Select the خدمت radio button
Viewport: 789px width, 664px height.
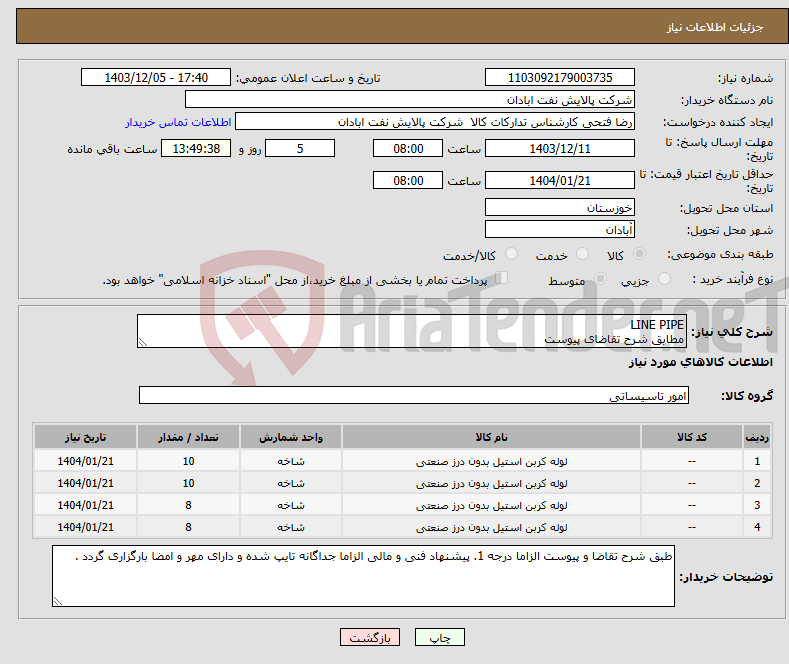pos(582,254)
